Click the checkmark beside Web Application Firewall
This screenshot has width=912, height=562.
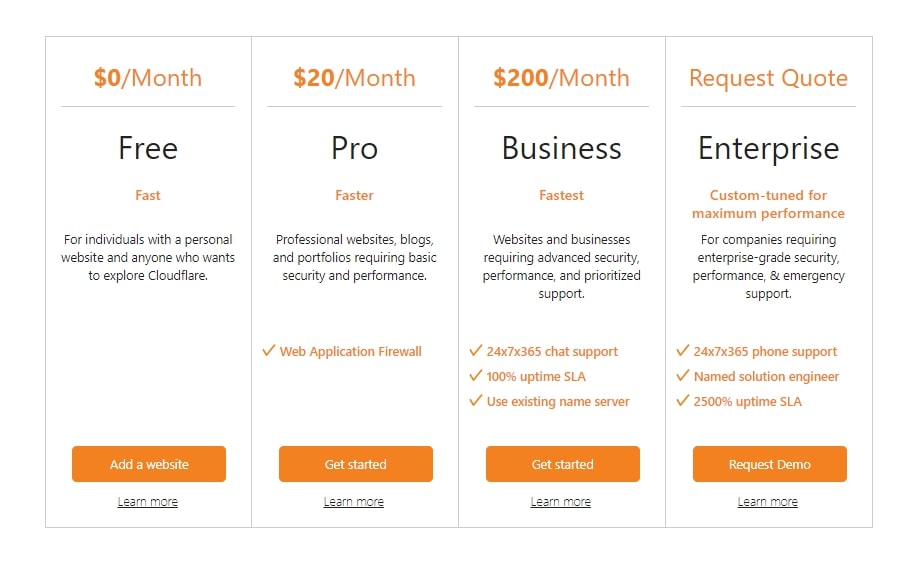268,351
